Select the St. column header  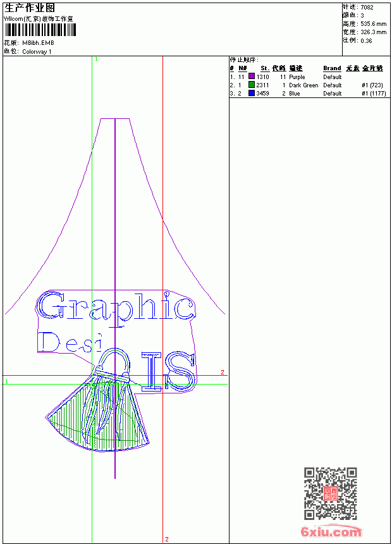pyautogui.click(x=265, y=68)
